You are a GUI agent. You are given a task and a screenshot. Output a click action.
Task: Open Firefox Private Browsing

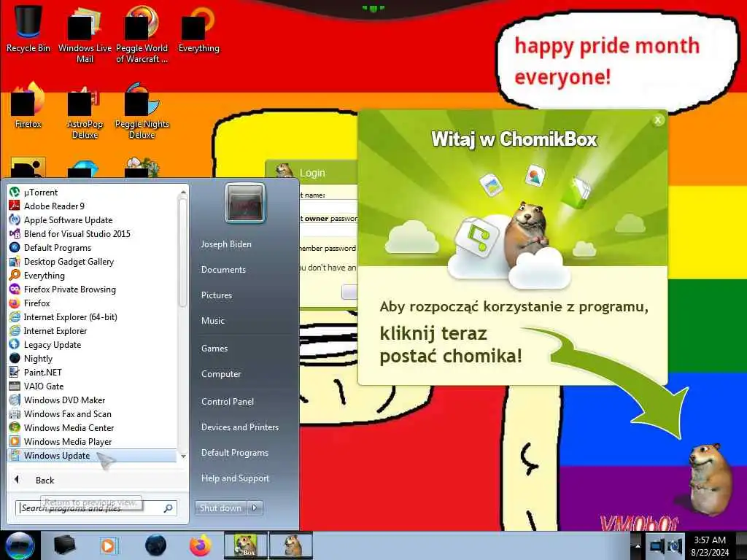tap(92, 289)
